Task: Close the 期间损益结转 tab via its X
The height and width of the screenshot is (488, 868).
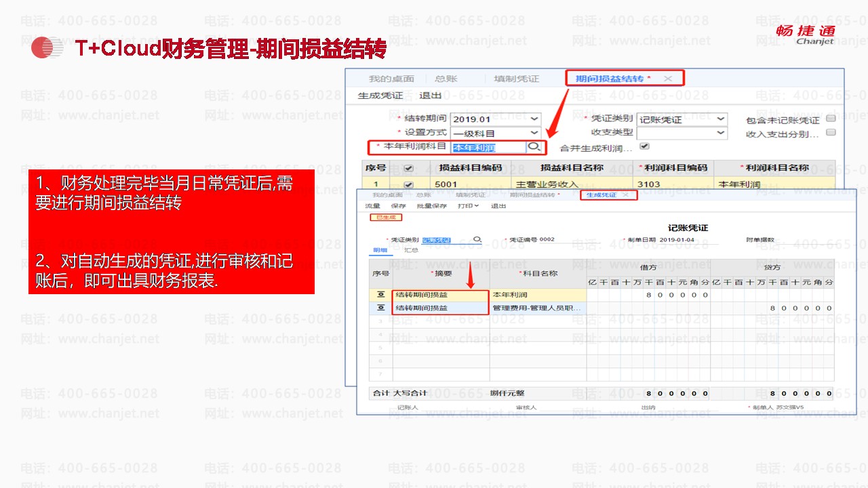Action: (668, 79)
